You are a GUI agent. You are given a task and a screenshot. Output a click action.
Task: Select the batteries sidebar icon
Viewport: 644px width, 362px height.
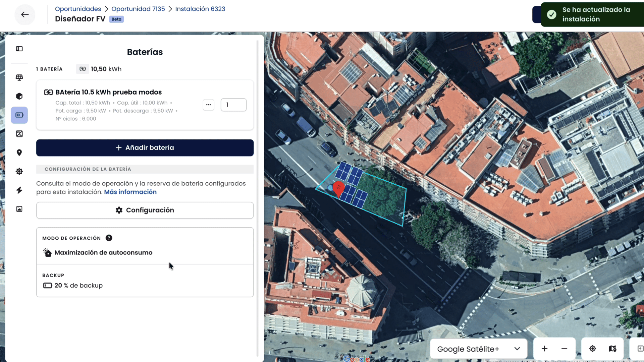[x=19, y=115]
